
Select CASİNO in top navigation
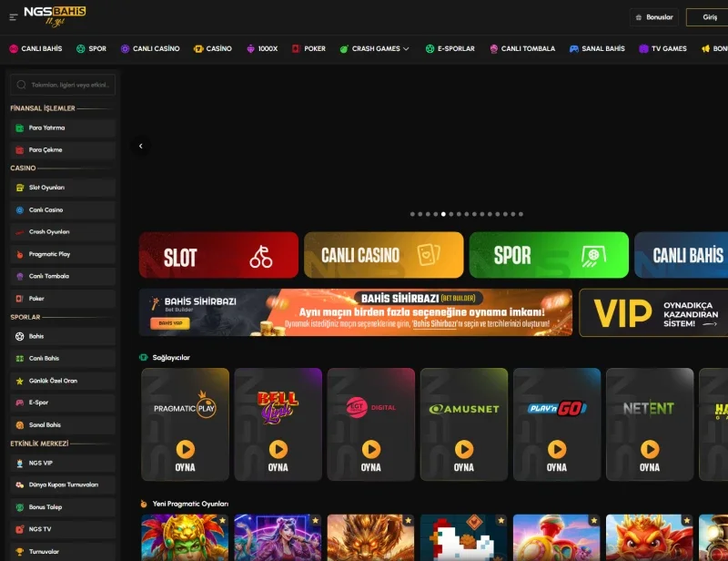click(x=213, y=48)
